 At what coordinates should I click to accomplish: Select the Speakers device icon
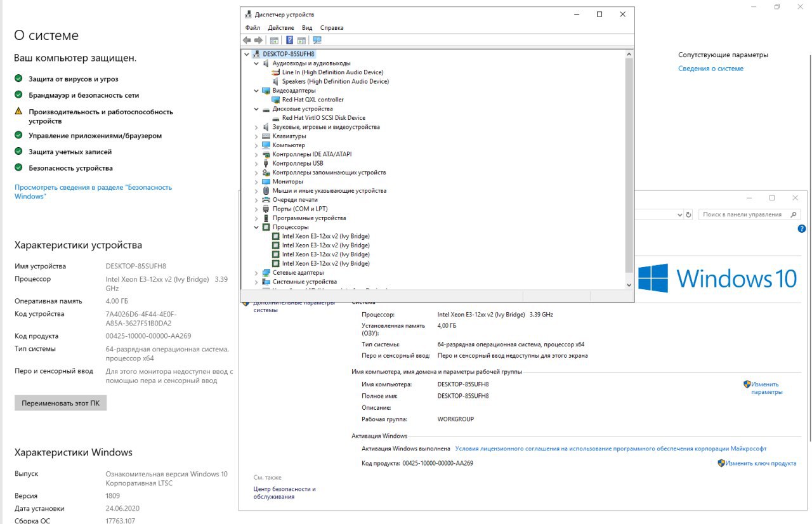tap(275, 81)
